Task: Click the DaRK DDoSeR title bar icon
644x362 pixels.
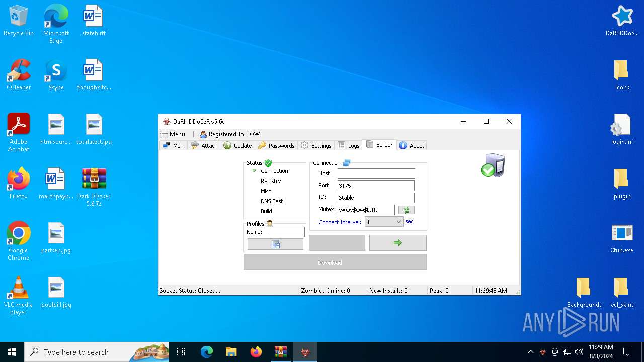Action: 167,121
